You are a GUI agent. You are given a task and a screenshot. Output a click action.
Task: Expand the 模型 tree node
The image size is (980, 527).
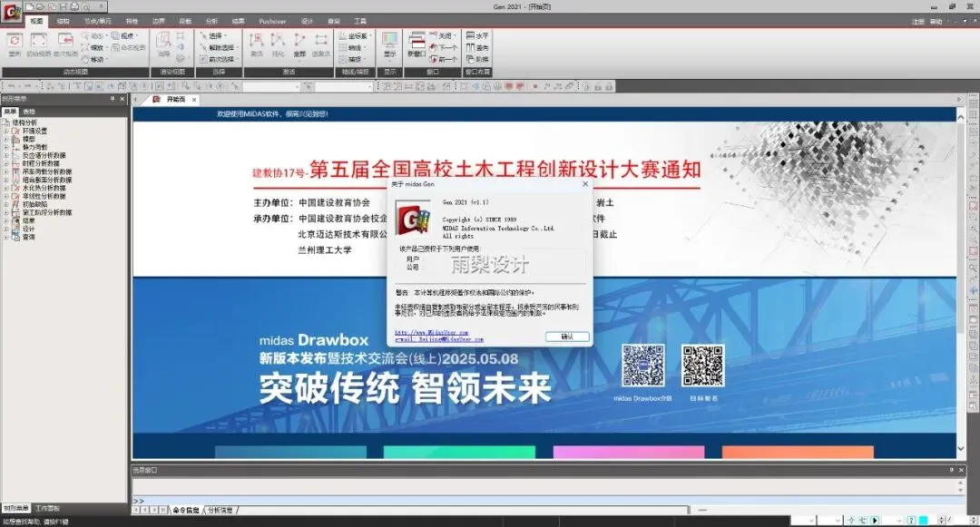[x=6, y=140]
